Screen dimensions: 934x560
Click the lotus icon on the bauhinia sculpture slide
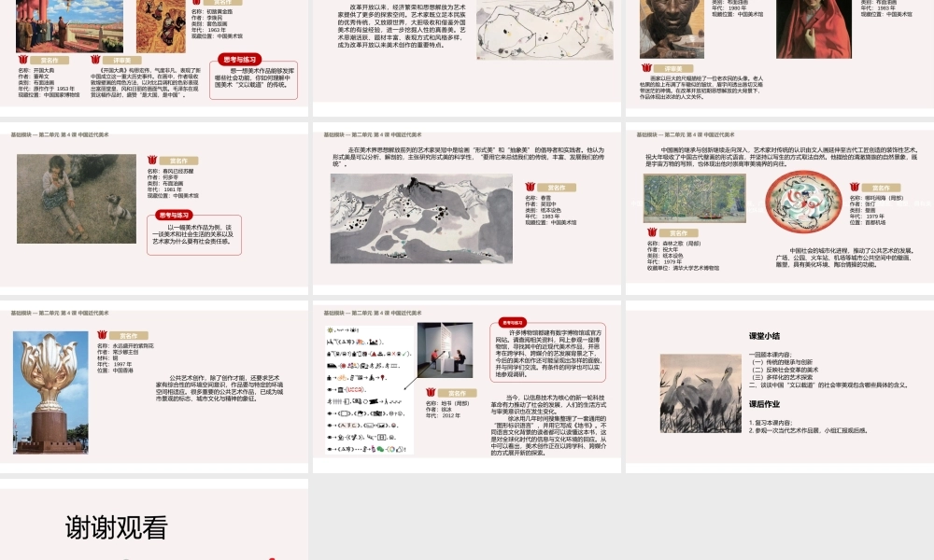click(102, 335)
